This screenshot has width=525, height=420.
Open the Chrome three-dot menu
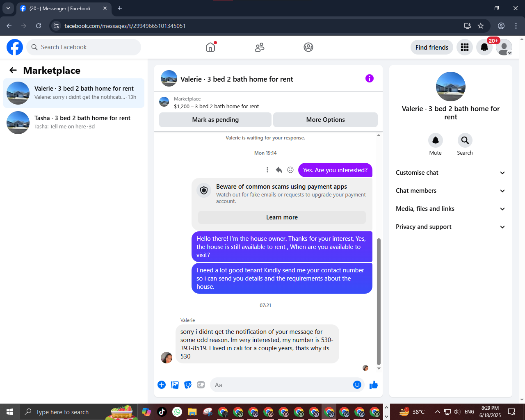516,26
